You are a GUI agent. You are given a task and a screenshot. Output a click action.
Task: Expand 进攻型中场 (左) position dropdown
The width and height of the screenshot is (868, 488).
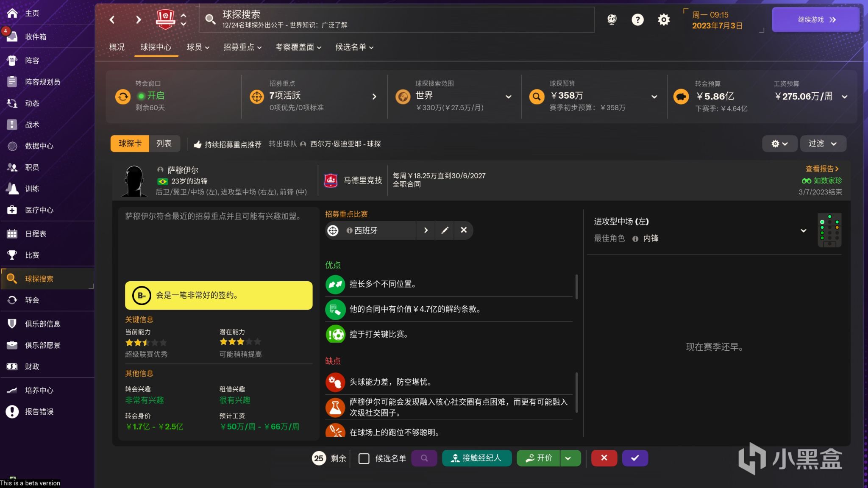pyautogui.click(x=803, y=230)
